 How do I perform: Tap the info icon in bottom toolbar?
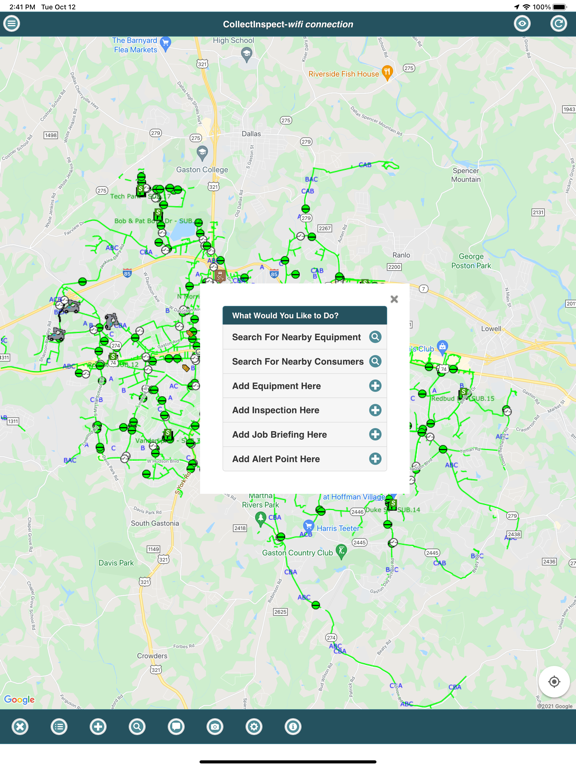tap(293, 727)
